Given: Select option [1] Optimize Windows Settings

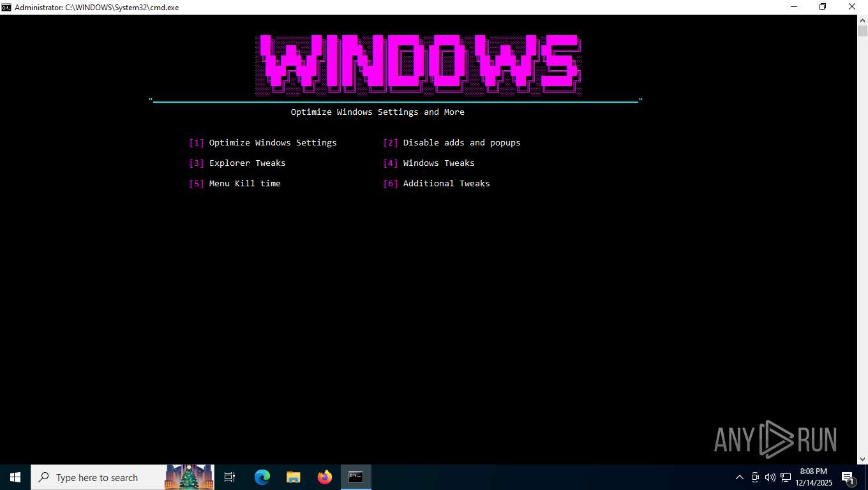Looking at the screenshot, I should click(263, 143).
